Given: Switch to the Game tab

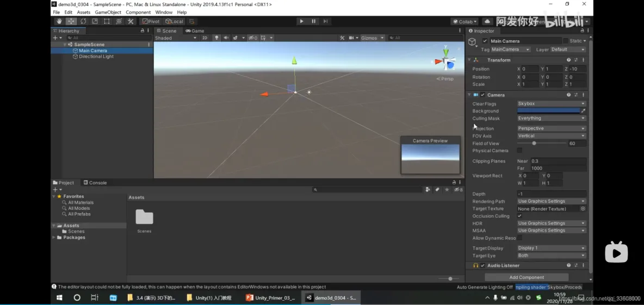Looking at the screenshot, I should (x=195, y=31).
